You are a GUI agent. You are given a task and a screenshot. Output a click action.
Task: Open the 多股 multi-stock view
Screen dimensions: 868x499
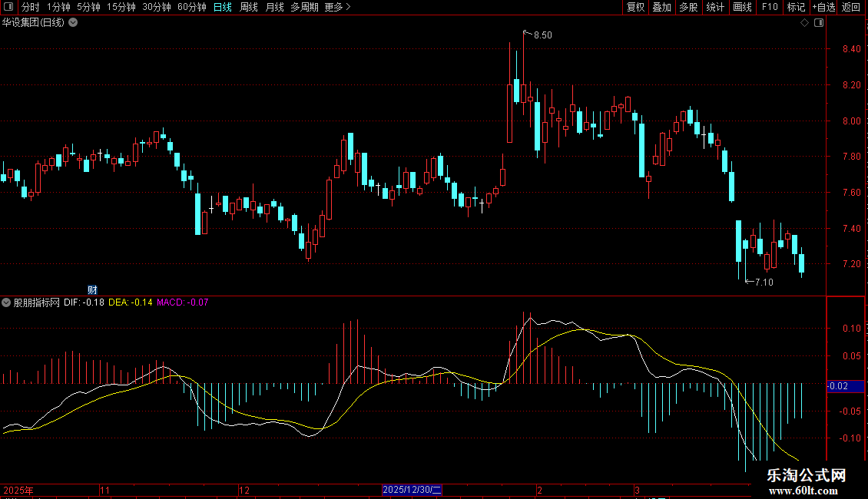(x=688, y=7)
